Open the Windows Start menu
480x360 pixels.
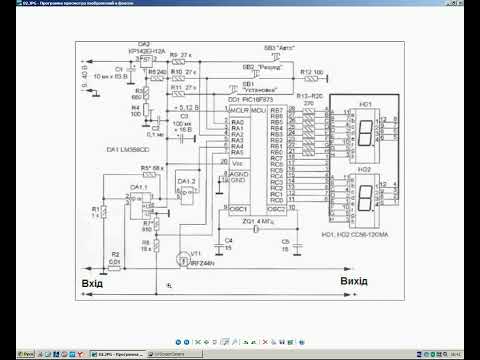(26, 354)
